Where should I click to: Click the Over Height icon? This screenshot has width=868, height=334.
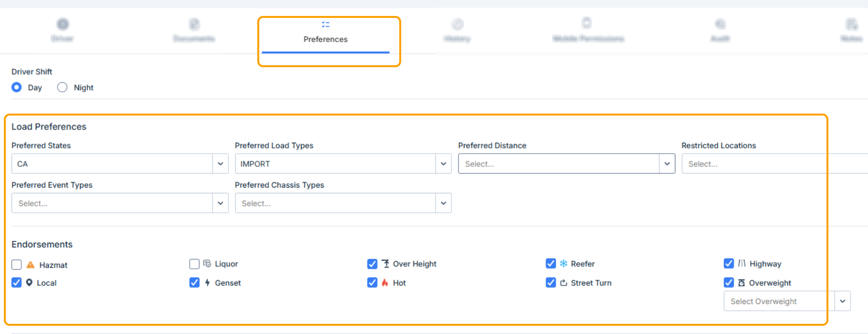[x=385, y=263]
